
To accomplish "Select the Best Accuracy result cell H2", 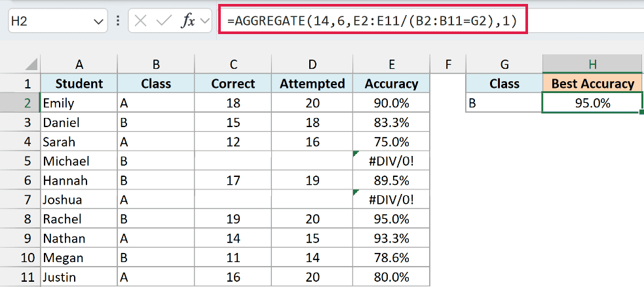I will (x=592, y=103).
